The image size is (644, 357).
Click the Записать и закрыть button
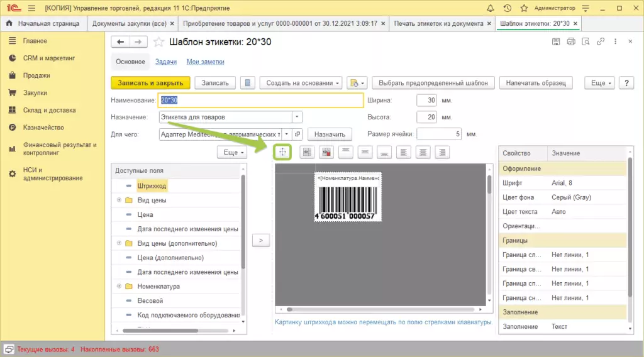150,83
